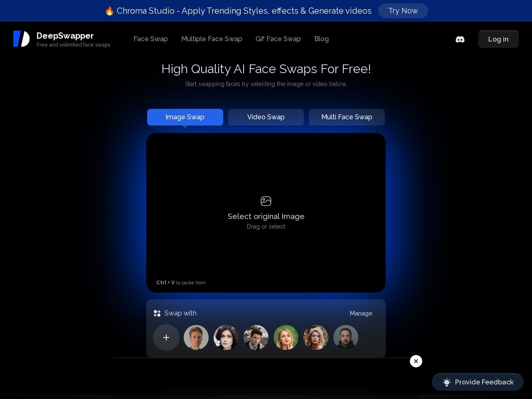Click the Swap with faces icon
This screenshot has height=399, width=532.
tap(157, 313)
